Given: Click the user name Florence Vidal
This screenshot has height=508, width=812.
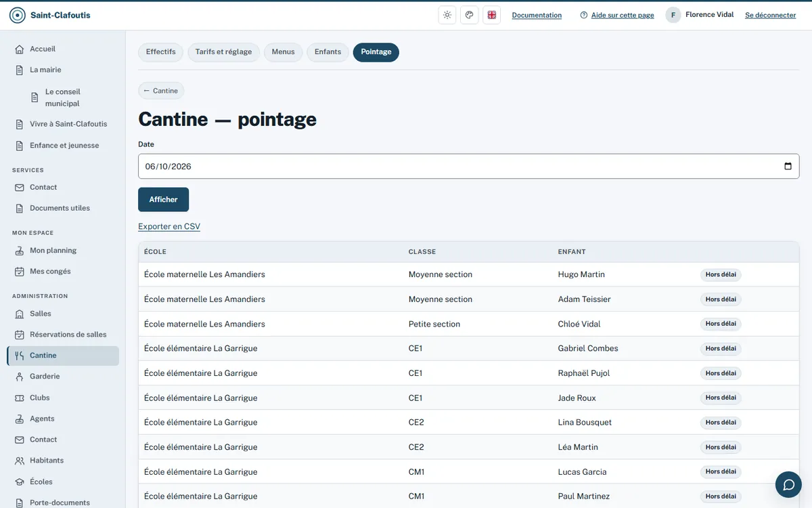Looking at the screenshot, I should pyautogui.click(x=709, y=15).
